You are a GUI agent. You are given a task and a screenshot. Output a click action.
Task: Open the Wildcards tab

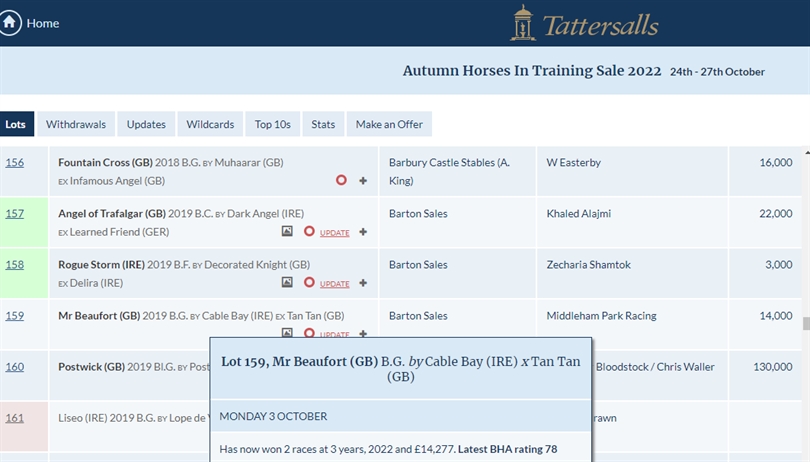210,124
